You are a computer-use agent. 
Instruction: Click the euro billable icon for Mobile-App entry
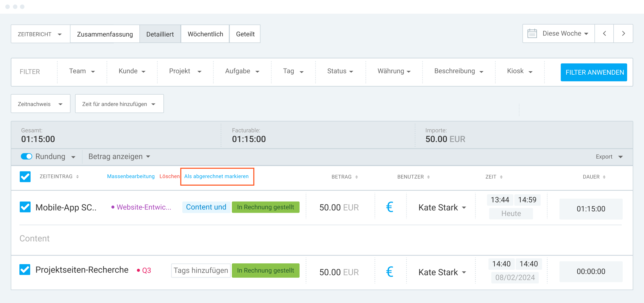[389, 207]
